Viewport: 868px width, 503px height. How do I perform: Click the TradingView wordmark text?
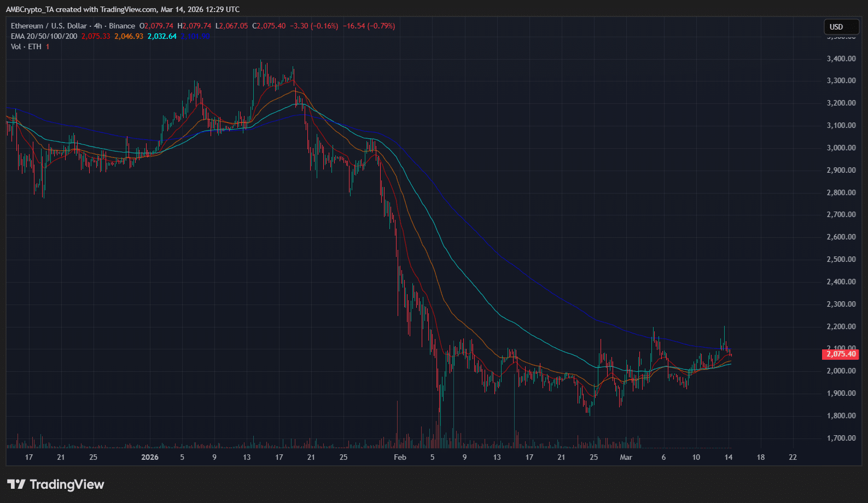67,484
